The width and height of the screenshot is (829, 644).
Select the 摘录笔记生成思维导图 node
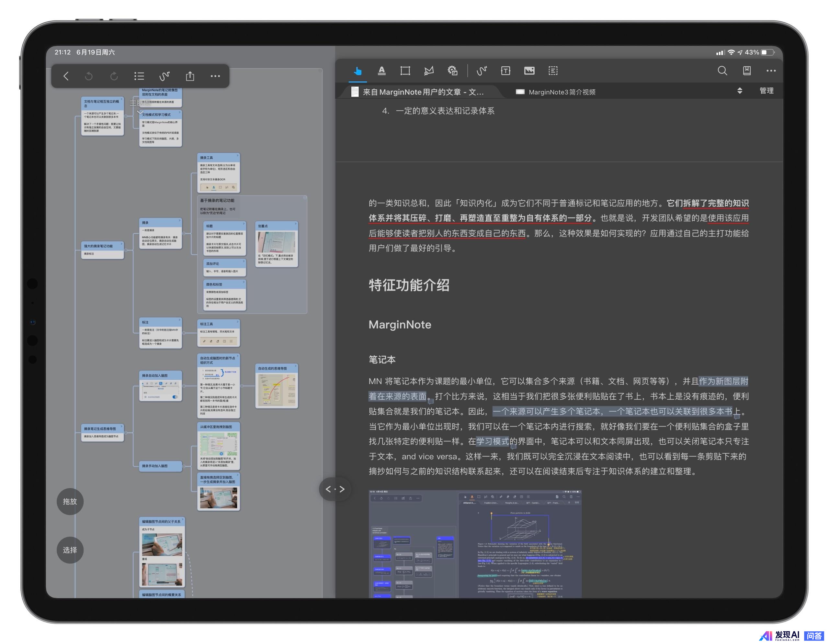[102, 432]
